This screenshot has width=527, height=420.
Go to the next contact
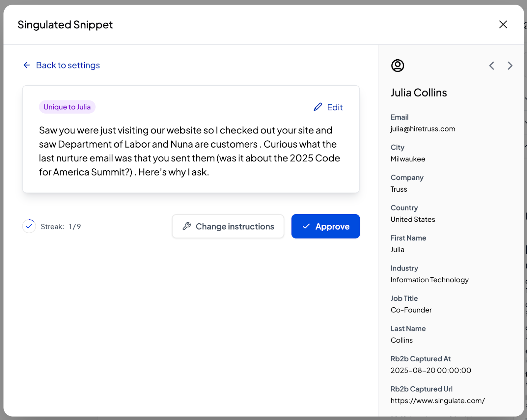[x=510, y=66]
